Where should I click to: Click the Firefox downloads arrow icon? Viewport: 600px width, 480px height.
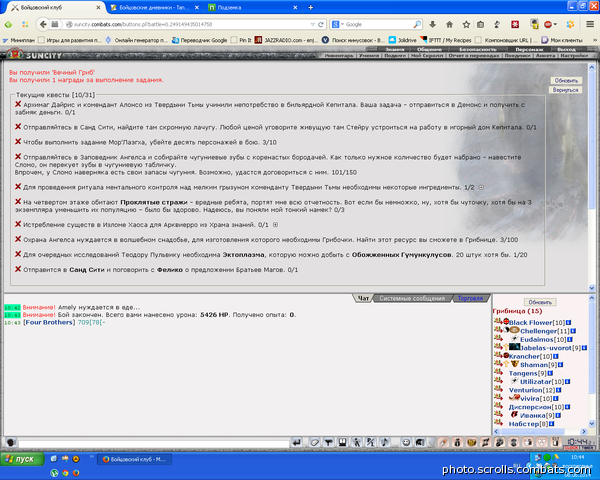click(x=432, y=24)
